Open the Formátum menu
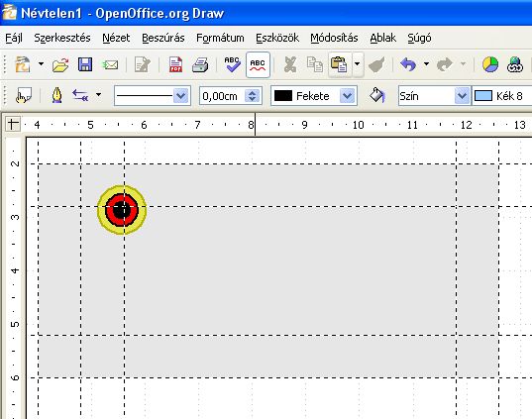The width and height of the screenshot is (532, 419). click(x=220, y=38)
